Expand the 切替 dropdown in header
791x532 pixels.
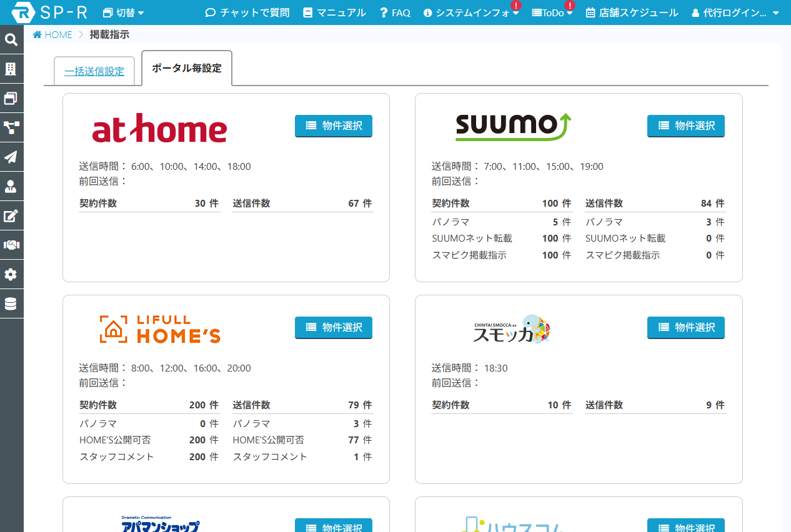(x=123, y=12)
